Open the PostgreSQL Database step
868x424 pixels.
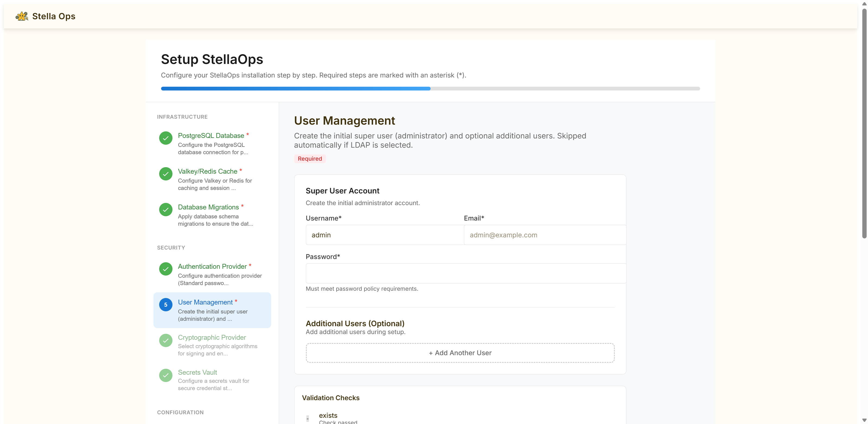coord(211,136)
